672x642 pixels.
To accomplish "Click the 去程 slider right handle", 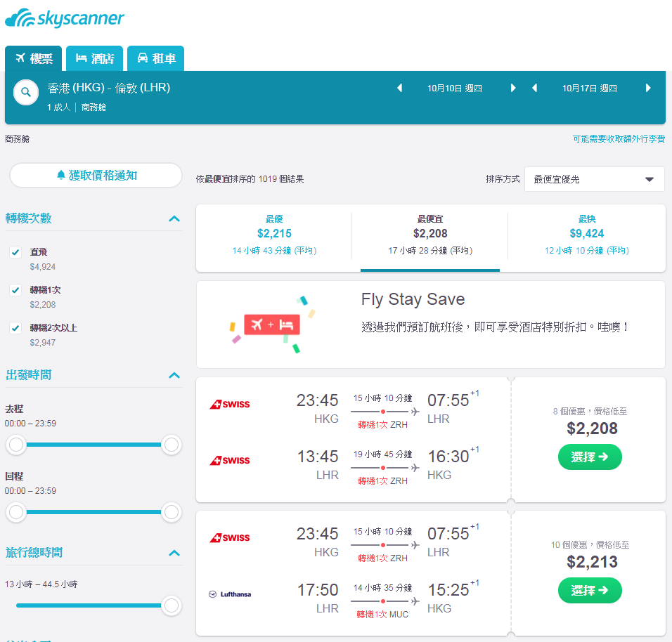I will pyautogui.click(x=172, y=445).
